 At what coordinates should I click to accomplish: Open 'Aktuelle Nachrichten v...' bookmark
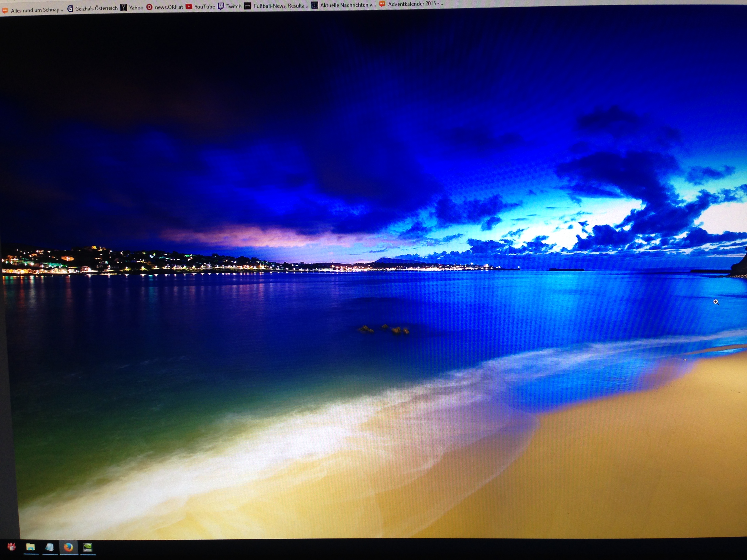coord(348,5)
